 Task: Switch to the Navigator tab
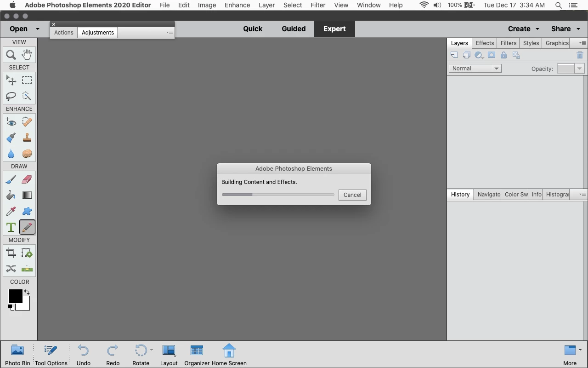(x=489, y=195)
